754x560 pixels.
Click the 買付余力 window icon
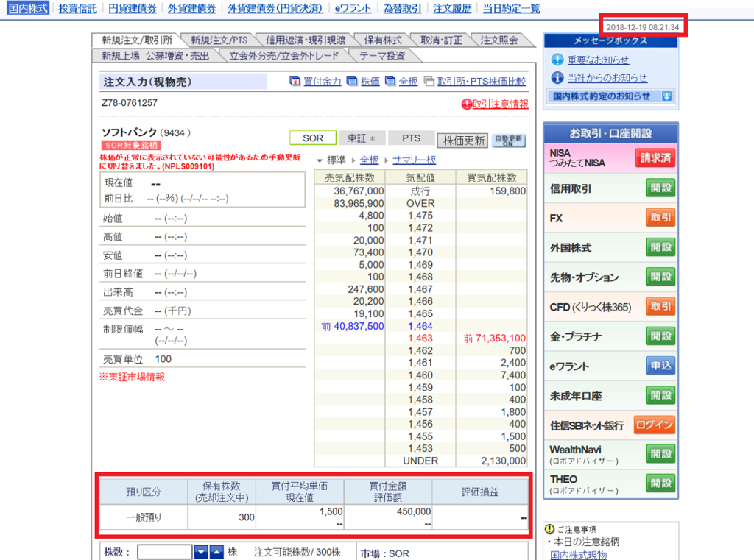[295, 81]
